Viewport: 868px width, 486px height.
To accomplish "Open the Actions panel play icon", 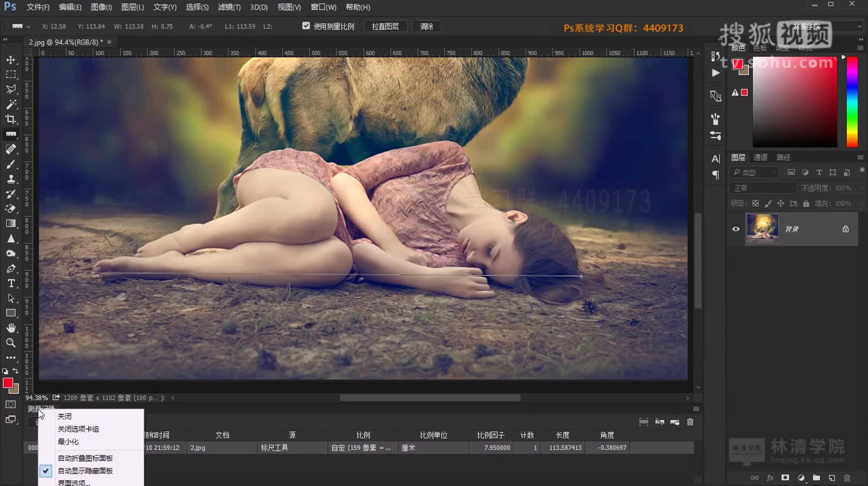I will pyautogui.click(x=715, y=73).
